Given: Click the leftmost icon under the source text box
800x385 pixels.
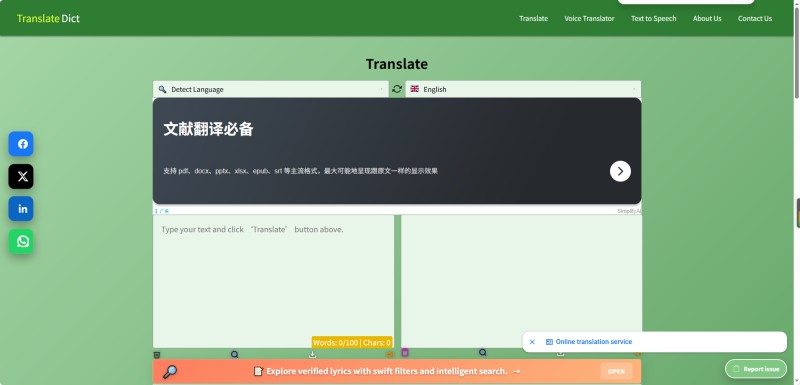Looking at the screenshot, I should pos(157,355).
